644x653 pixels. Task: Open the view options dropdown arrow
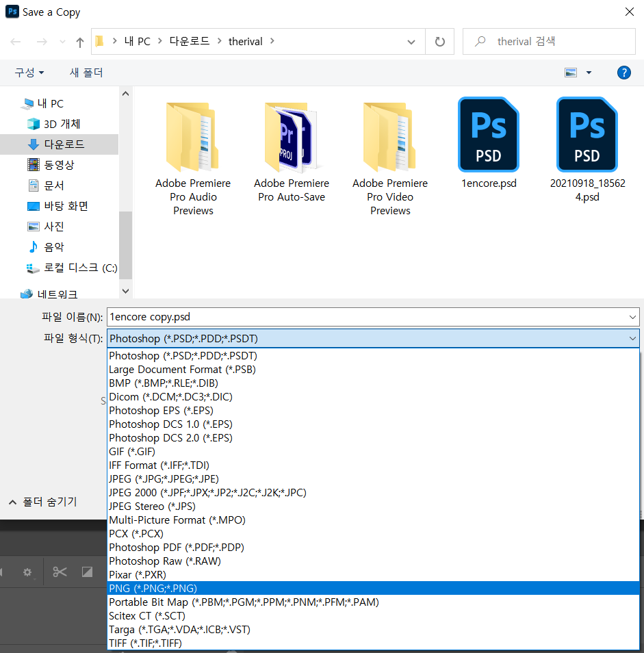point(589,73)
